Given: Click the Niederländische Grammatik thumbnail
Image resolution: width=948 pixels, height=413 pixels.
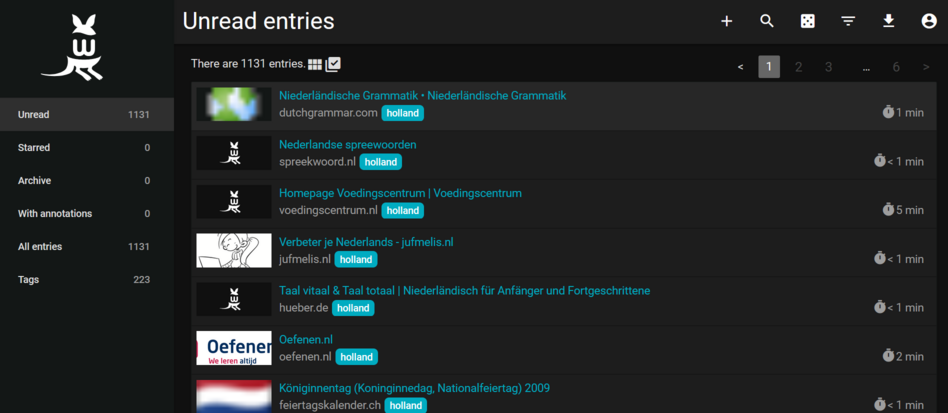Looking at the screenshot, I should [234, 104].
